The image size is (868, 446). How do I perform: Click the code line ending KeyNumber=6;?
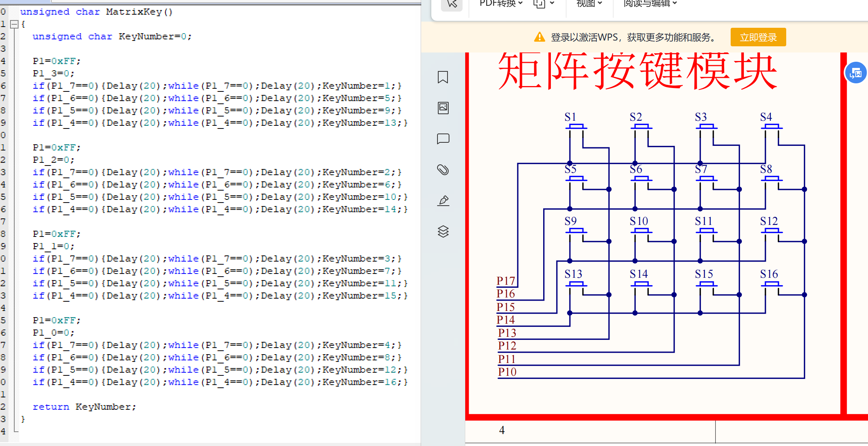pyautogui.click(x=217, y=185)
